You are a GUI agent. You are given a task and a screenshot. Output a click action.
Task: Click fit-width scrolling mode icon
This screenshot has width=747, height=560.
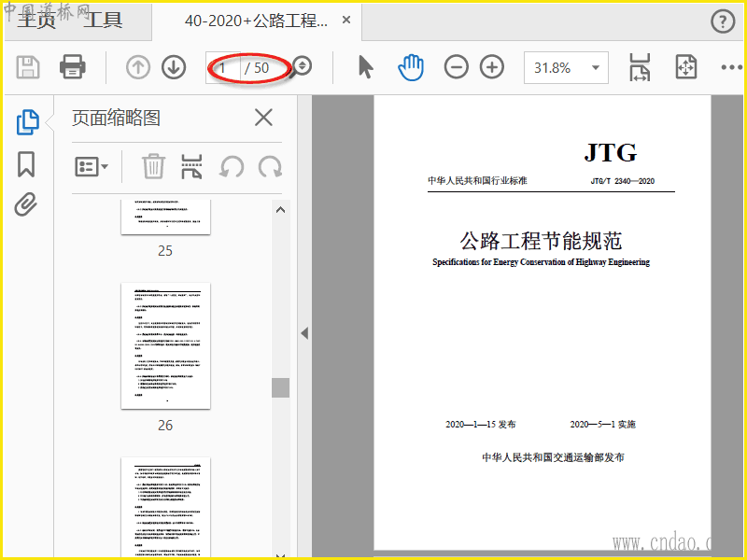(x=640, y=67)
